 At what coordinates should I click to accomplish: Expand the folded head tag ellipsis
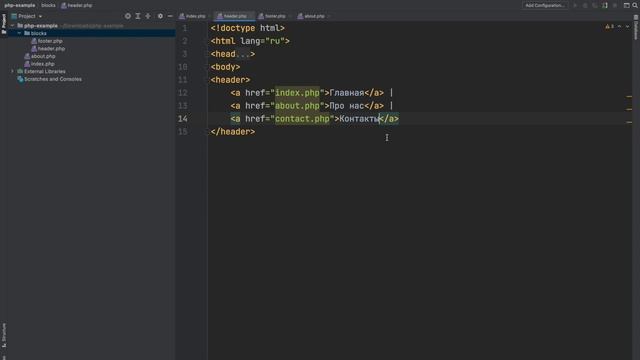(x=243, y=54)
